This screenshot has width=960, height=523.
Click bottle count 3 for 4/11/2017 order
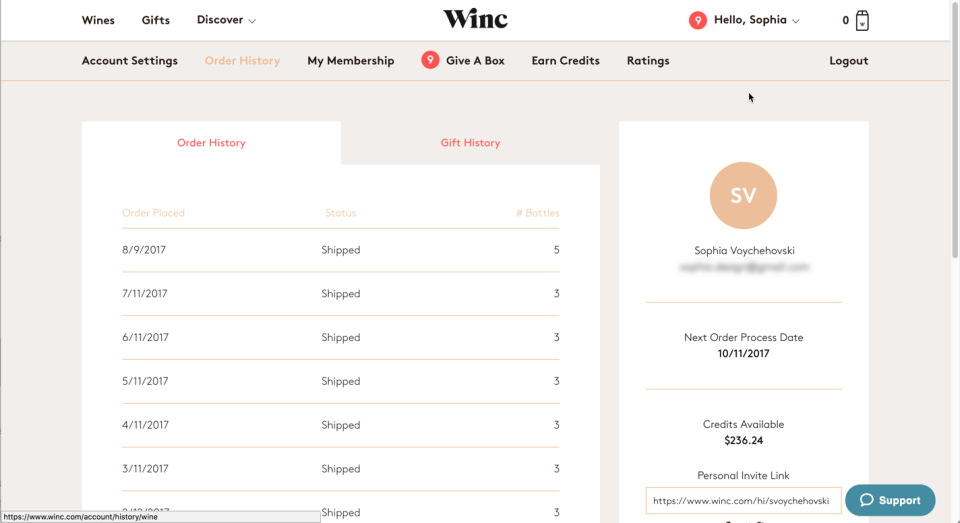[557, 425]
